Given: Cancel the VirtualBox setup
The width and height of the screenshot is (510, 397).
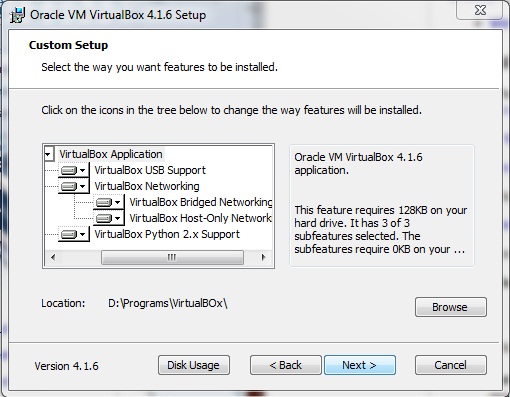Looking at the screenshot, I should [x=451, y=365].
